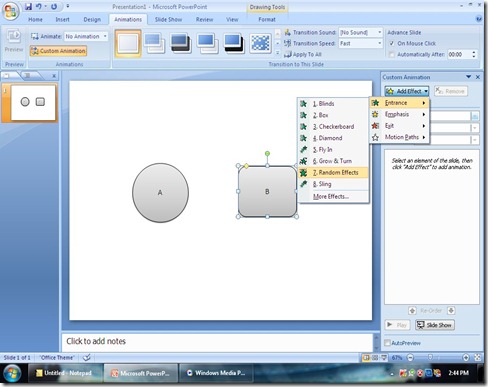
Task: Expand the Entrance effects submenu
Action: (x=399, y=103)
